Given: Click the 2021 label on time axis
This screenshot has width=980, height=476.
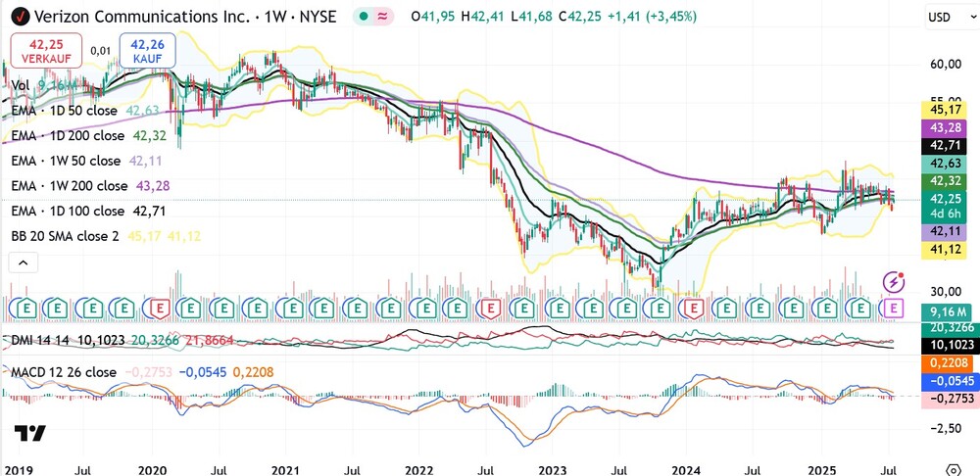Looking at the screenshot, I should (x=285, y=469).
